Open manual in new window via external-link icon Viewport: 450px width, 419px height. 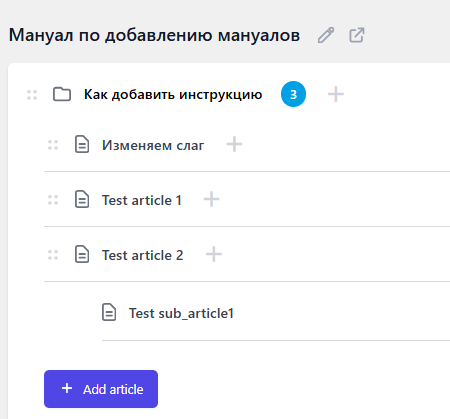(x=357, y=35)
